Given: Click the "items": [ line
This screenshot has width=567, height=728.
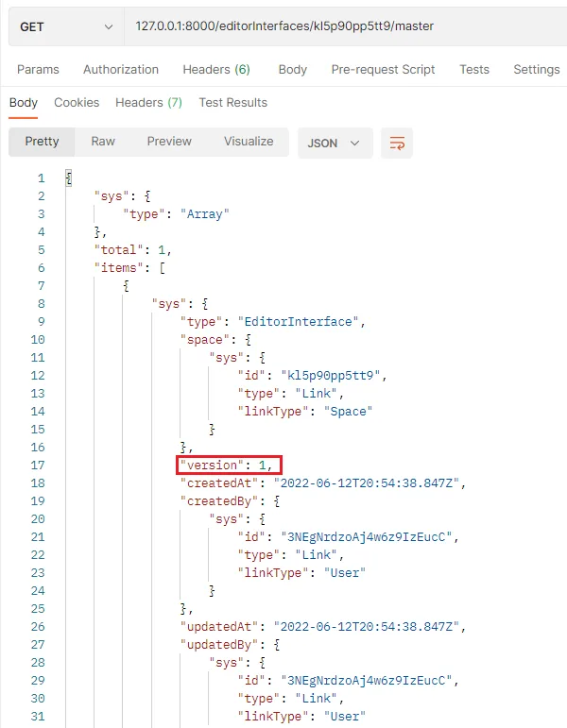Looking at the screenshot, I should [129, 268].
